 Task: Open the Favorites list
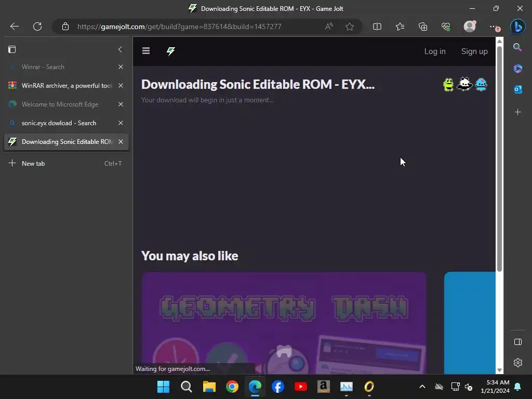(x=400, y=26)
